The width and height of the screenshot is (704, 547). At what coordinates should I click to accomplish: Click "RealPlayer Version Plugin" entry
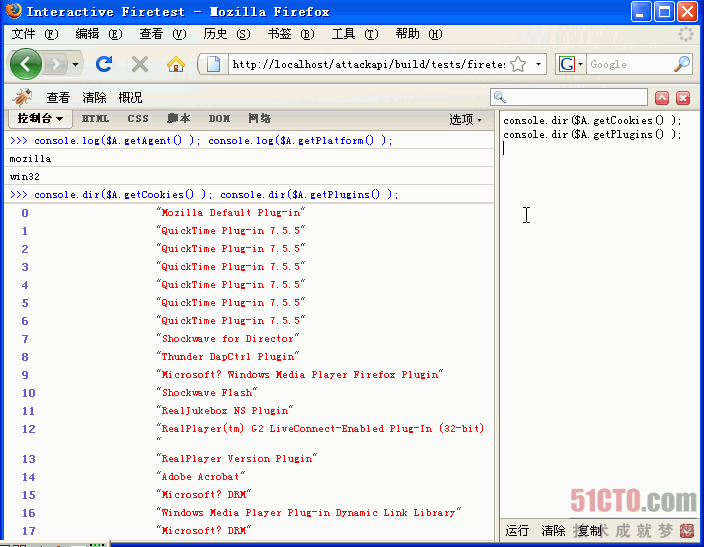[237, 459]
